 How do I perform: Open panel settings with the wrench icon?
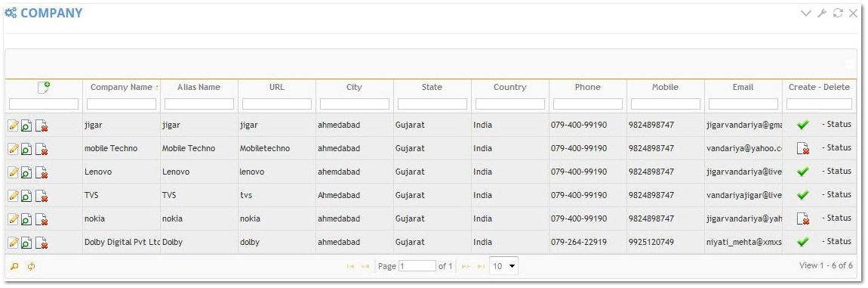point(822,14)
